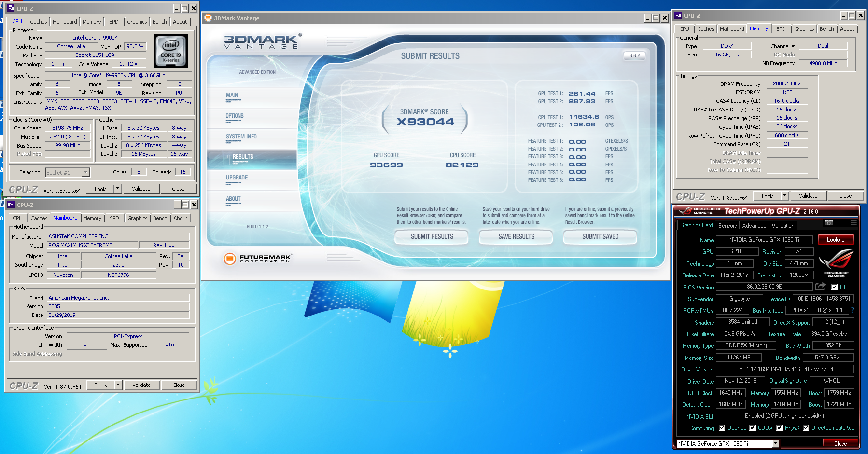Click the GPU score 93699 value
The height and width of the screenshot is (454, 868).
pos(386,165)
